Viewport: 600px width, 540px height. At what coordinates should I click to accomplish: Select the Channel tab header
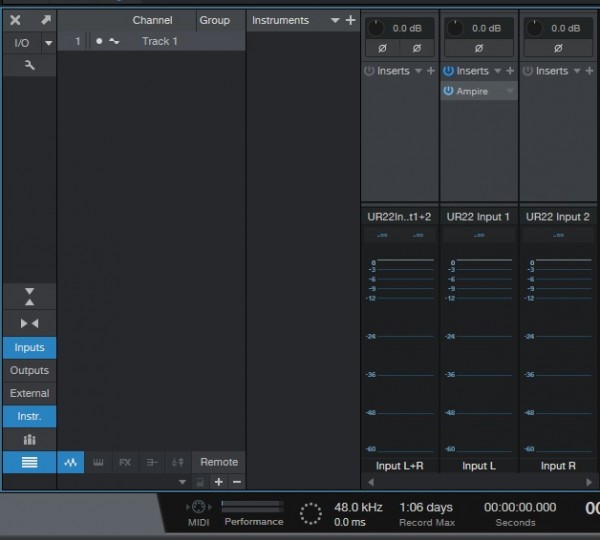point(152,20)
